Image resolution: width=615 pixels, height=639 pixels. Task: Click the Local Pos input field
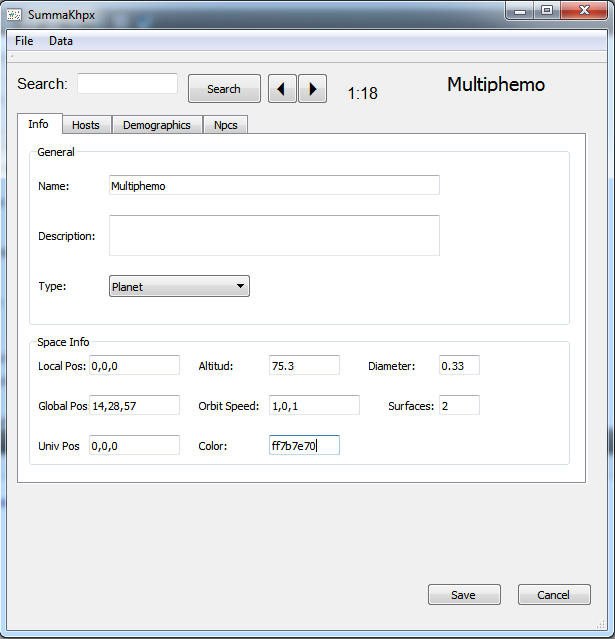pos(134,365)
